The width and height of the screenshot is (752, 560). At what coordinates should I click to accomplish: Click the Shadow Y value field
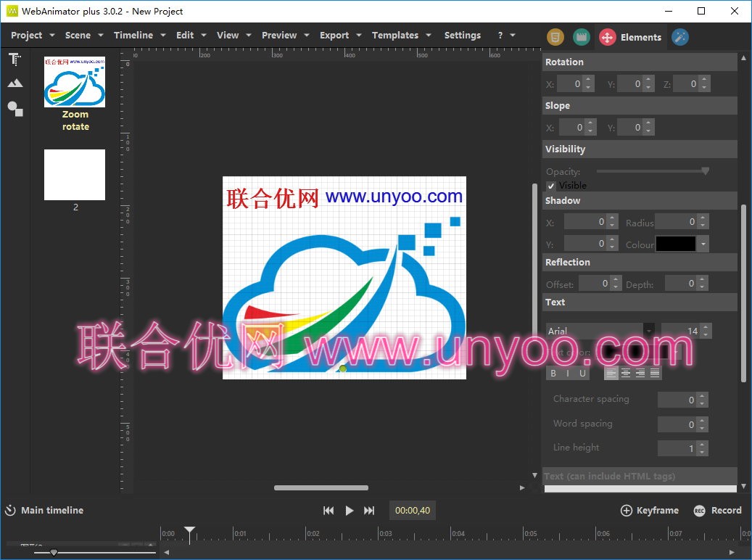coord(586,244)
